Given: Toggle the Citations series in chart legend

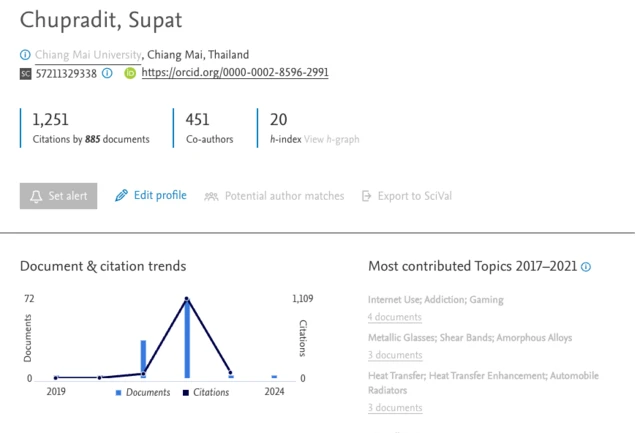Looking at the screenshot, I should [x=205, y=393].
